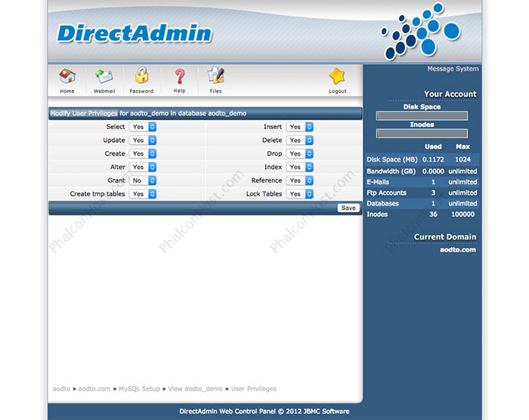Click the 1024 max disk space value

[462, 159]
